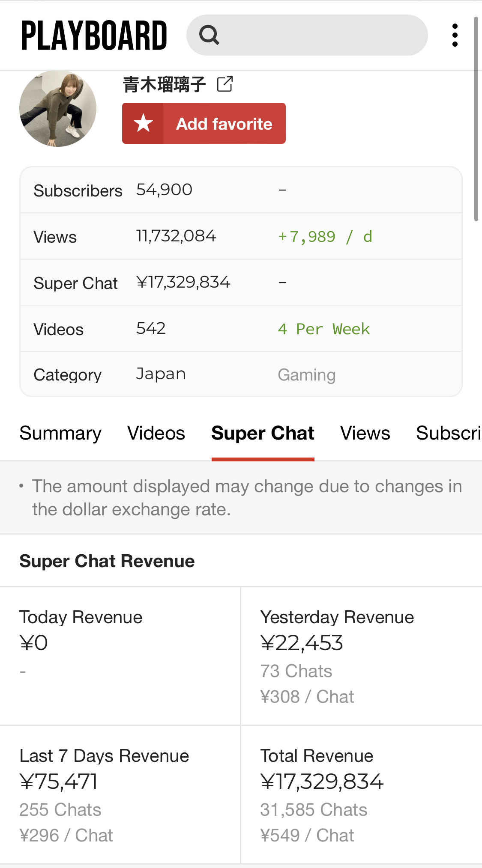Open channel external link icon
The width and height of the screenshot is (482, 868).
[x=225, y=84]
